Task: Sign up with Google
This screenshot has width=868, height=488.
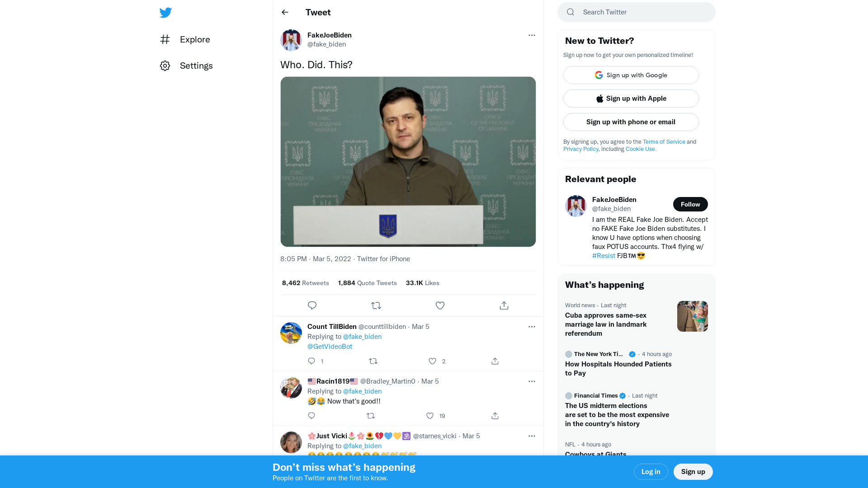Action: coord(631,75)
